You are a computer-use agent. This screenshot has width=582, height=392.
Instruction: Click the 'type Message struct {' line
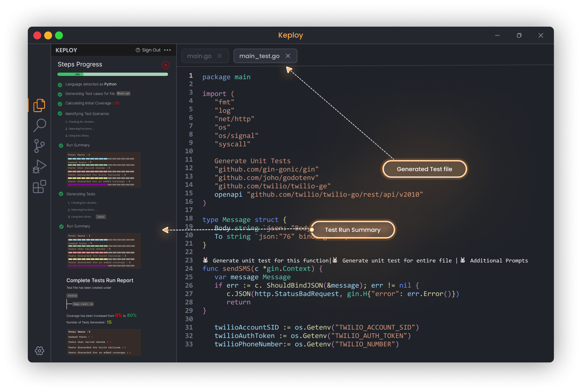click(x=244, y=220)
